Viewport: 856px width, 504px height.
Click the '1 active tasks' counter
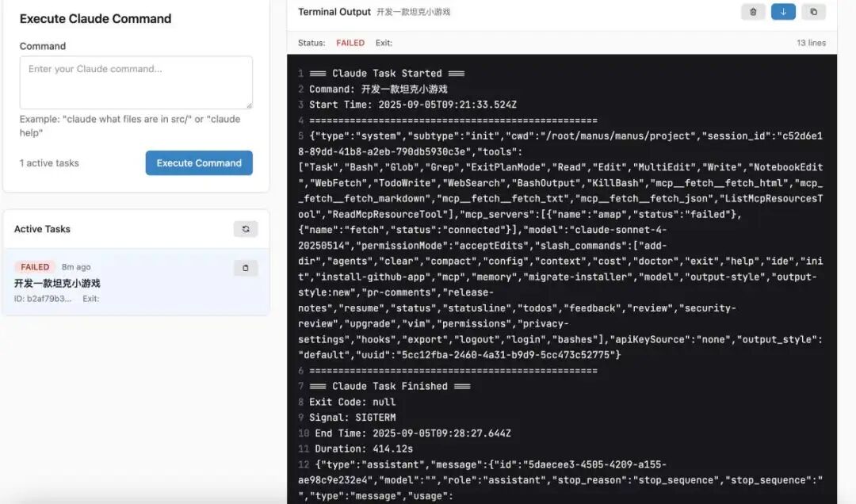point(49,162)
